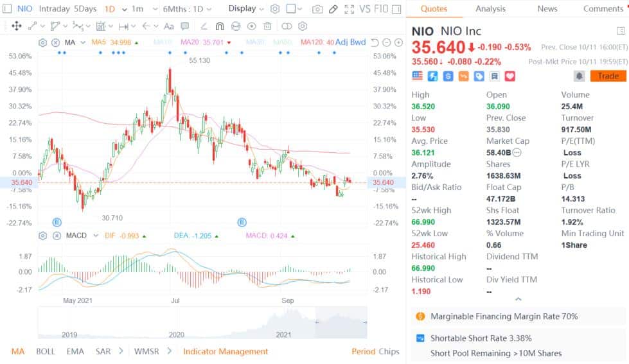Click the US flag market icon
The width and height of the screenshot is (629, 364).
tap(417, 76)
